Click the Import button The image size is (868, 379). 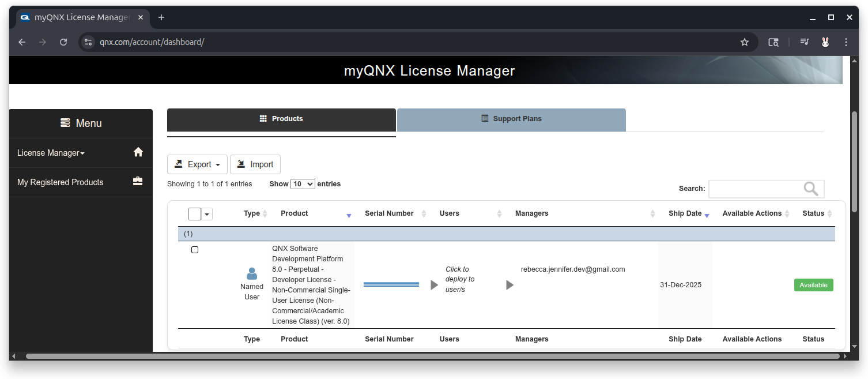point(255,164)
